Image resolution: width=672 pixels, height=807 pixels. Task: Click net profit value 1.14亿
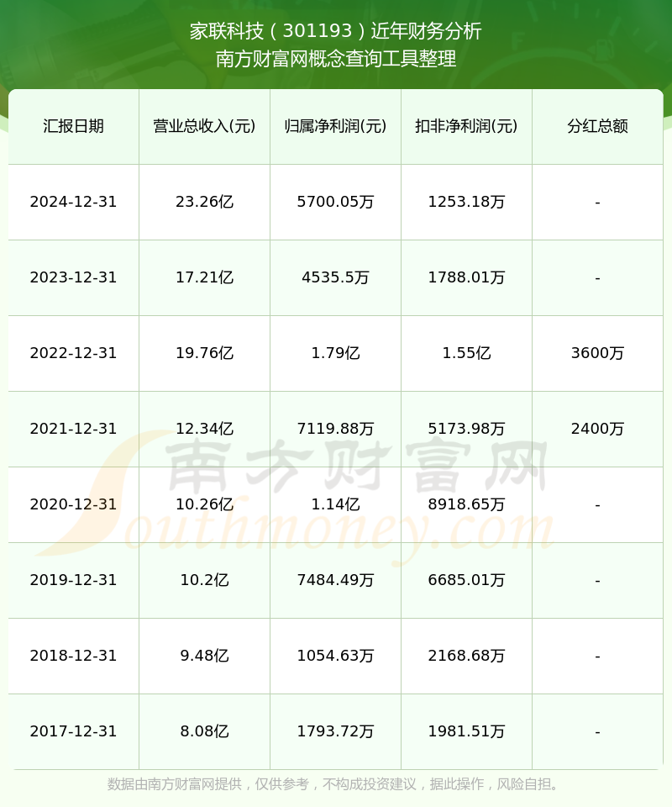336,504
